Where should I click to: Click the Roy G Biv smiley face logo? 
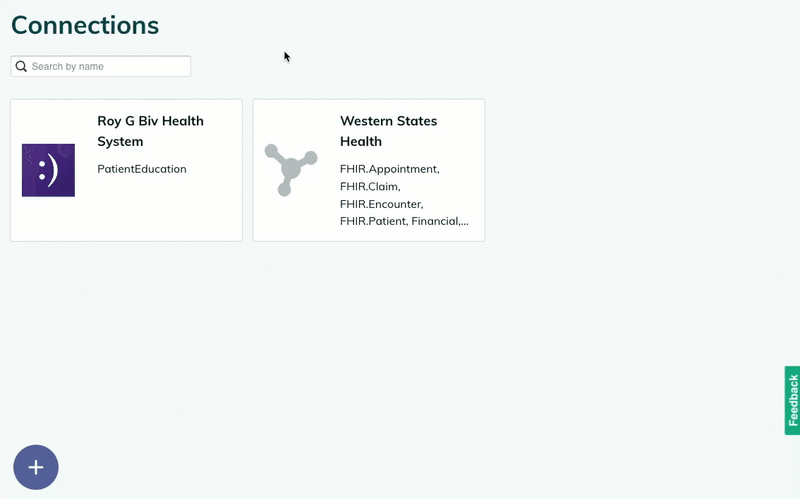[48, 170]
